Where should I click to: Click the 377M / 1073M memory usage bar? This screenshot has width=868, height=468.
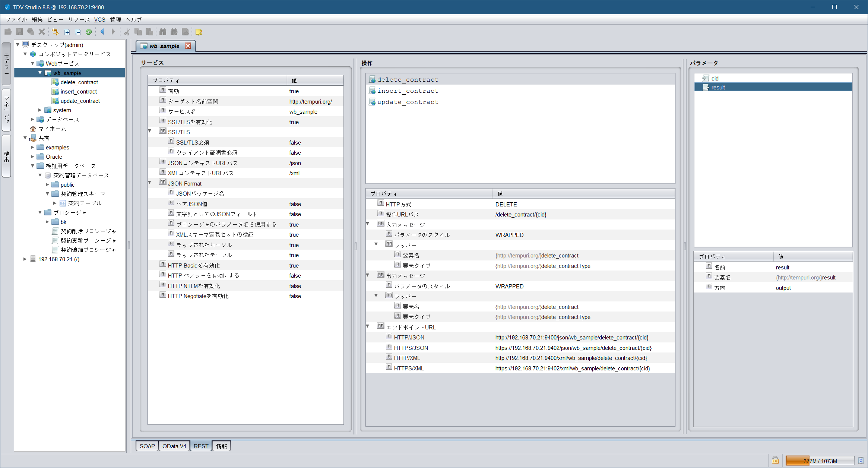click(x=820, y=461)
